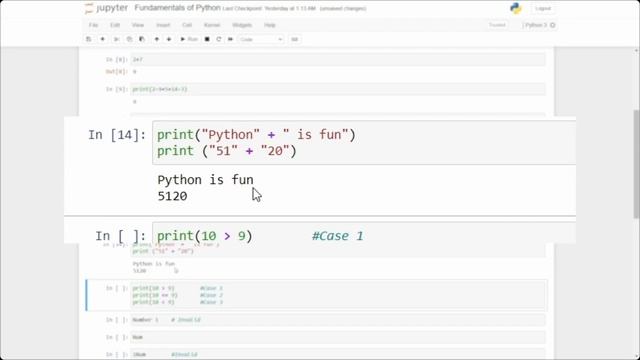Click the Python logo icon

pos(516,8)
